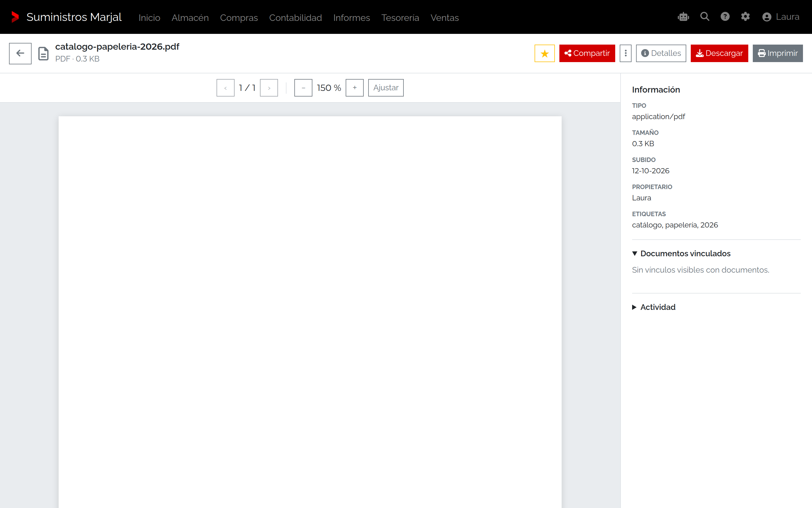812x508 pixels.
Task: Click the 1 / 1 page indicator
Action: [247, 88]
